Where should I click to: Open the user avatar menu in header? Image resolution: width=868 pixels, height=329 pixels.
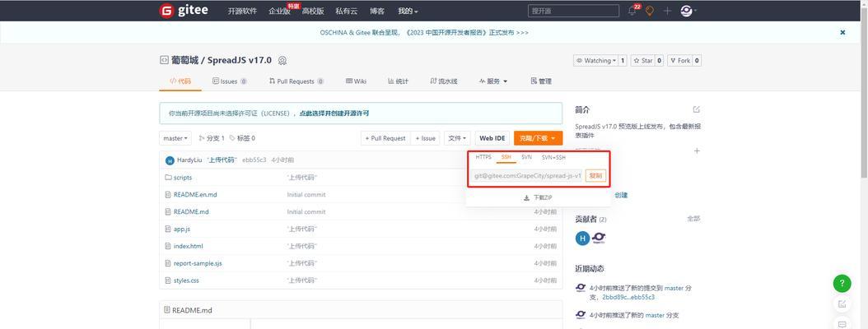(x=687, y=11)
